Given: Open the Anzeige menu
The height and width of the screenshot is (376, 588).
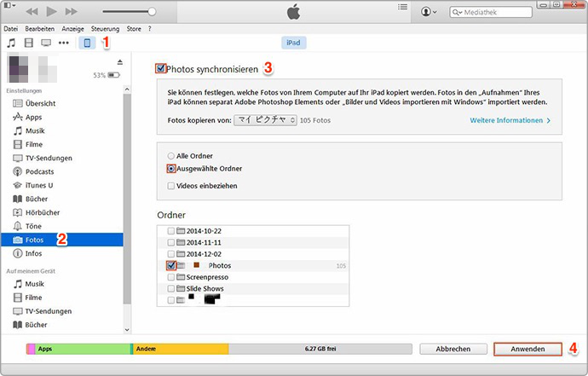Looking at the screenshot, I should pos(72,28).
